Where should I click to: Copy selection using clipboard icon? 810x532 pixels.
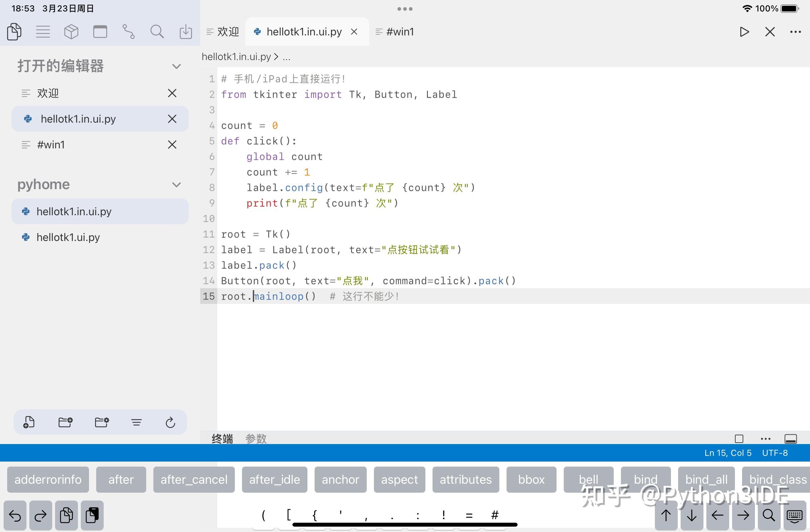click(x=66, y=516)
